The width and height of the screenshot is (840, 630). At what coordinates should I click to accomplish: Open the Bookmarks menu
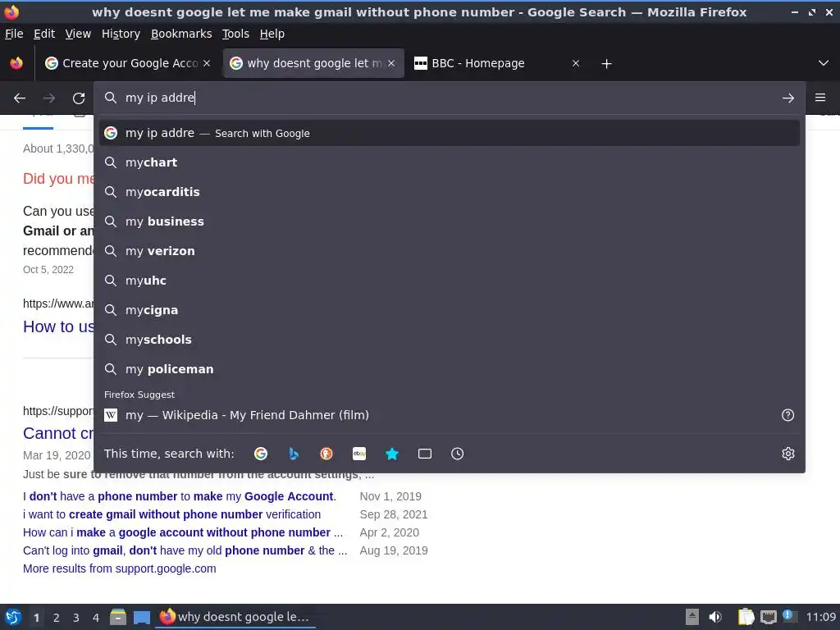(x=181, y=34)
